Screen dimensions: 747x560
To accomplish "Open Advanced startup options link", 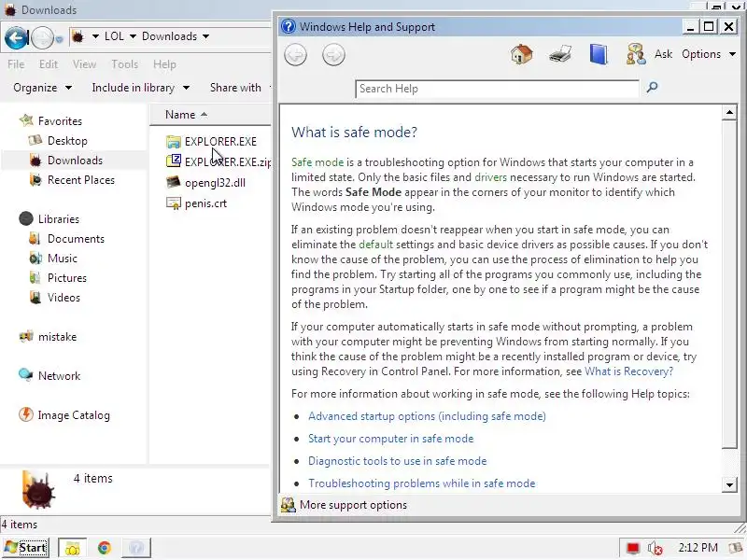I will pos(427,416).
